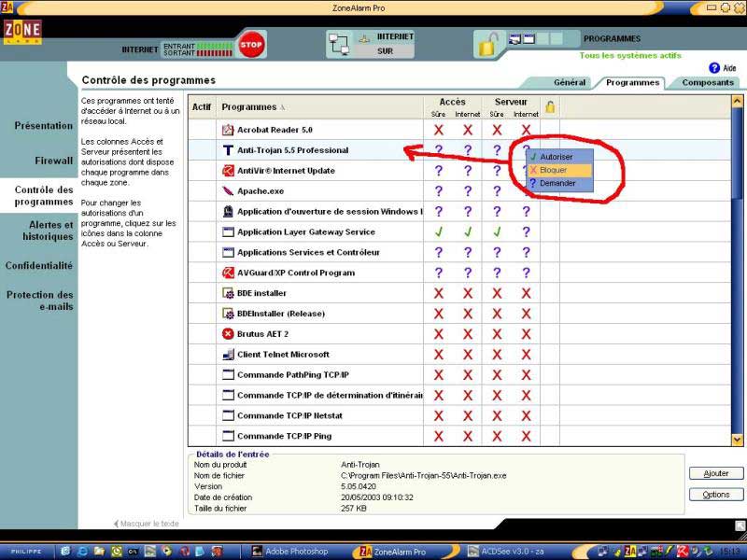
Task: Open the Aide help icon
Action: point(714,68)
